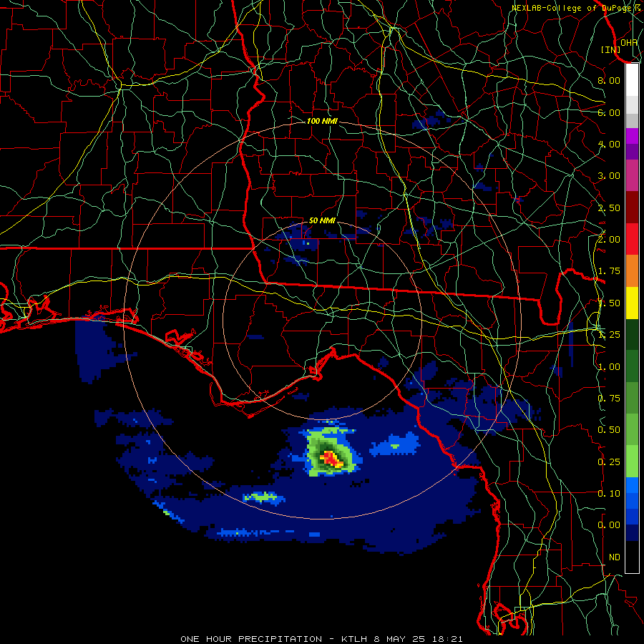
Task: Click the 6.00 legend value
Action: coord(609,112)
